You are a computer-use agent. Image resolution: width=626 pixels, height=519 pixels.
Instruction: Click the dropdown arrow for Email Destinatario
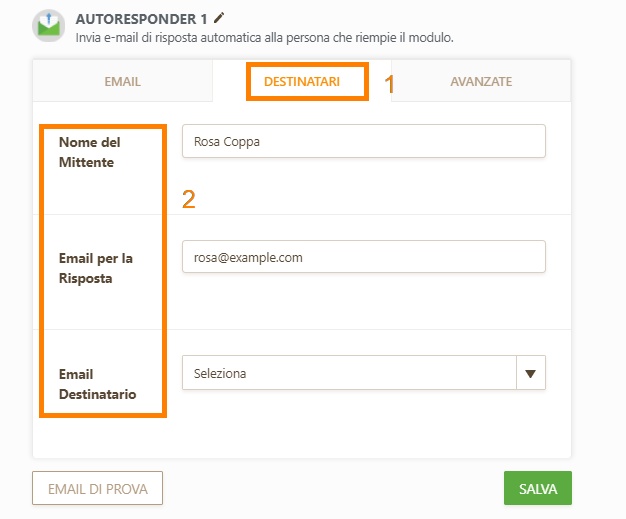(x=530, y=373)
